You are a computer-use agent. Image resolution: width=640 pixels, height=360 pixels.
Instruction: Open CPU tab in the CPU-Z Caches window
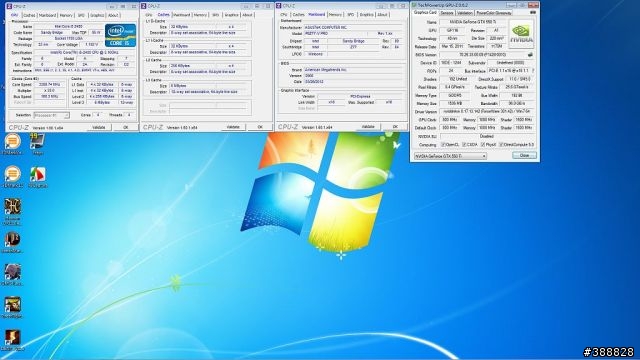149,15
